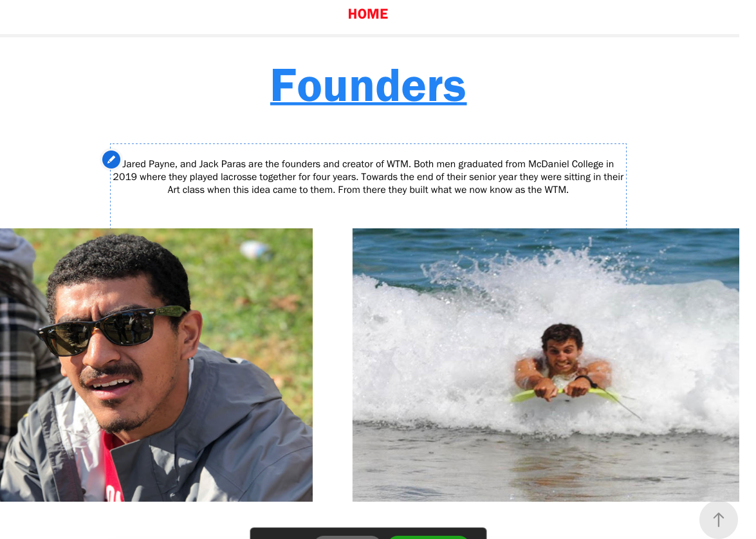Click the gray divider line below HOME
The height and width of the screenshot is (539, 756).
pyautogui.click(x=369, y=35)
